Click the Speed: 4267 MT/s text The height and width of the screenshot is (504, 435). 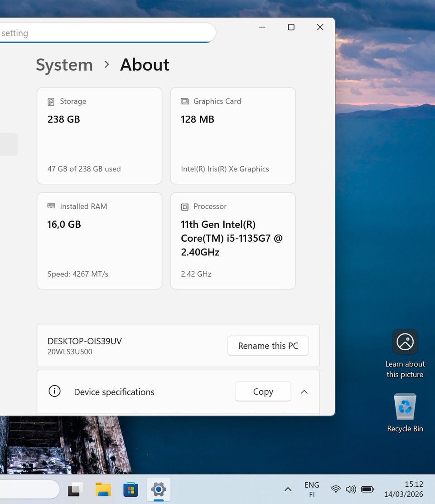(77, 274)
